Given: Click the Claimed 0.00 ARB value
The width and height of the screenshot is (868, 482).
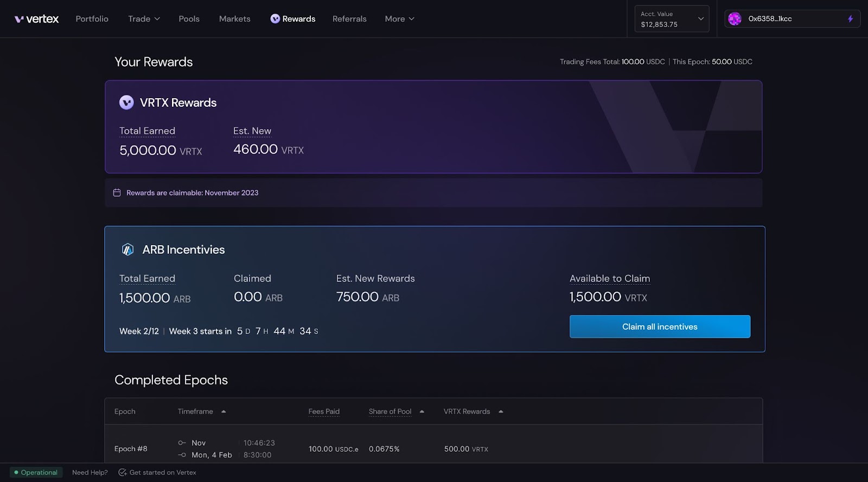Looking at the screenshot, I should [x=258, y=297].
